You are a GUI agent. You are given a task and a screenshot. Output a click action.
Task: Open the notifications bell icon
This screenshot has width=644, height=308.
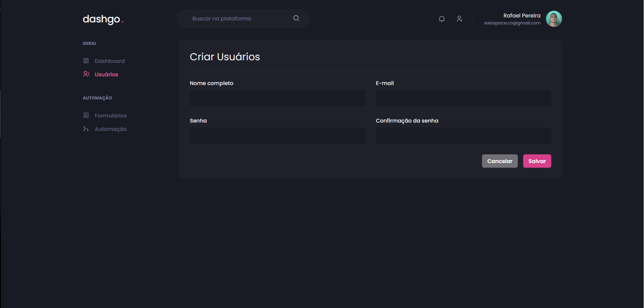pyautogui.click(x=441, y=19)
